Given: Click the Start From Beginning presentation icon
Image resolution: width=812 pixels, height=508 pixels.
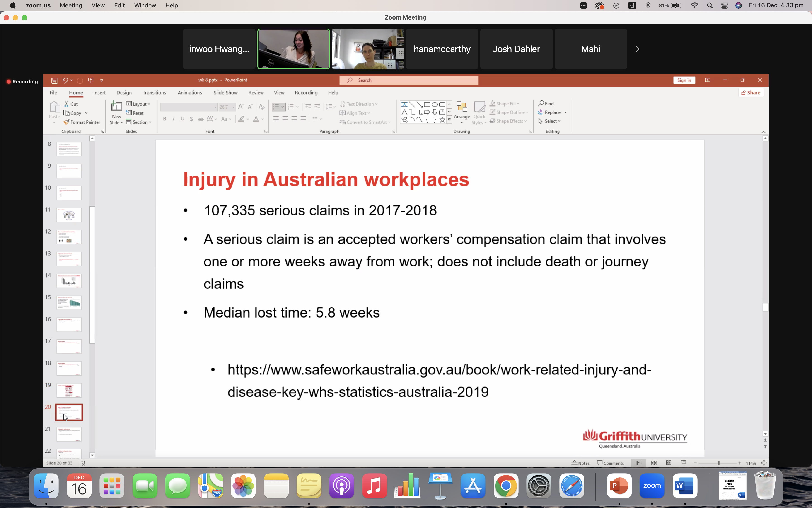Looking at the screenshot, I should pos(91,80).
